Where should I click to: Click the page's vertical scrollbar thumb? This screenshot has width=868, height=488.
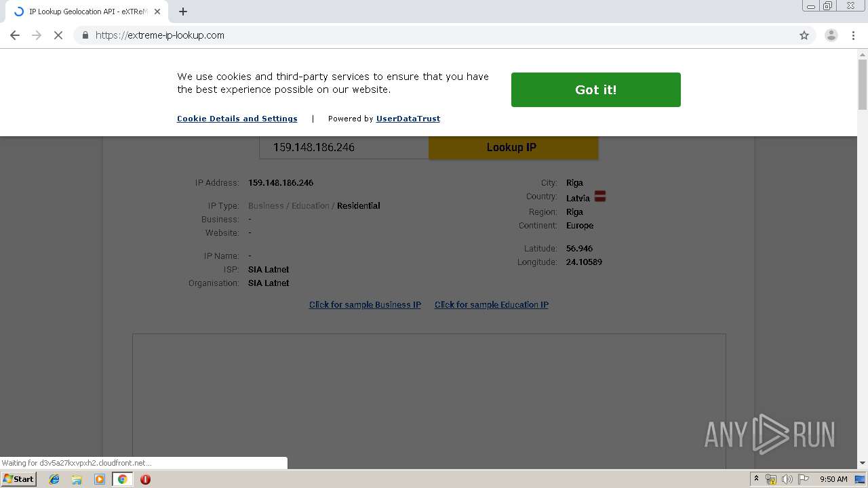pyautogui.click(x=863, y=84)
